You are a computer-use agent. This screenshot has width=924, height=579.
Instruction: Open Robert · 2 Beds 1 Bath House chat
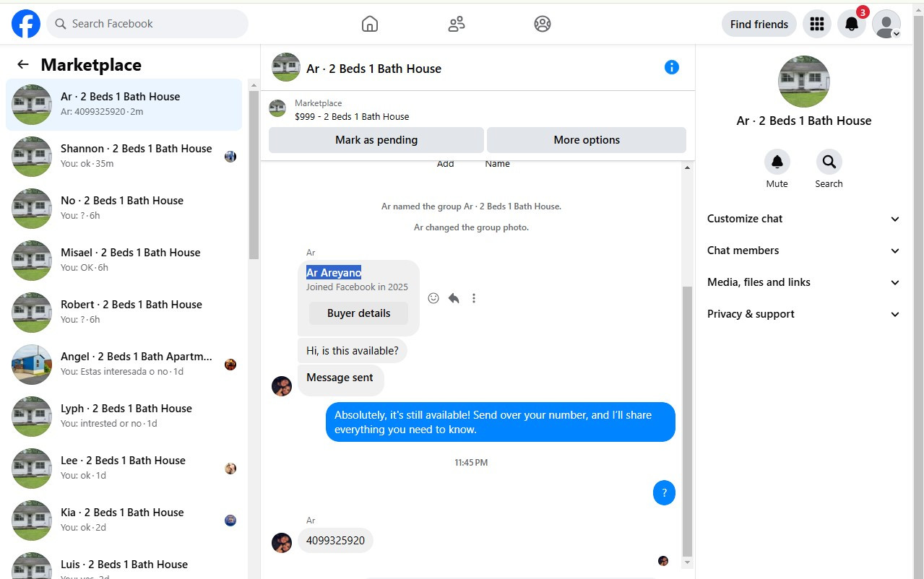pos(124,313)
